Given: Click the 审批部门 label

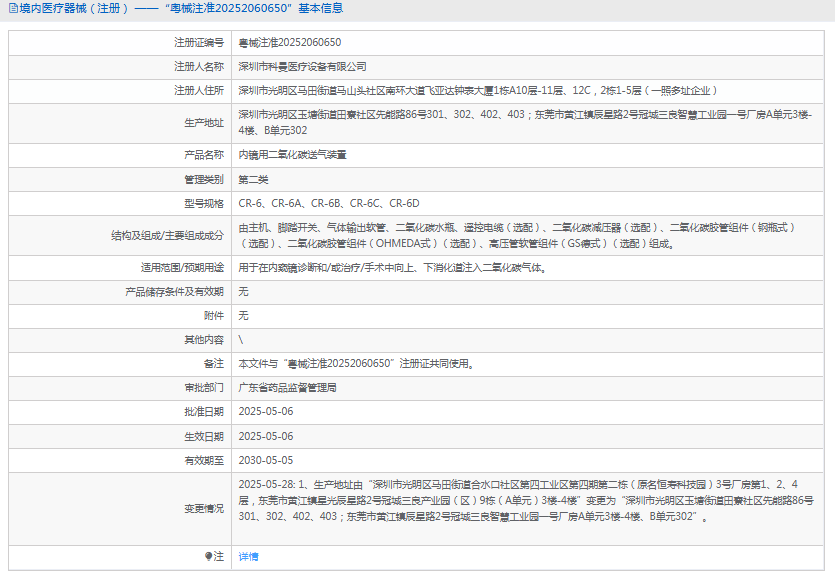Looking at the screenshot, I should point(204,388).
